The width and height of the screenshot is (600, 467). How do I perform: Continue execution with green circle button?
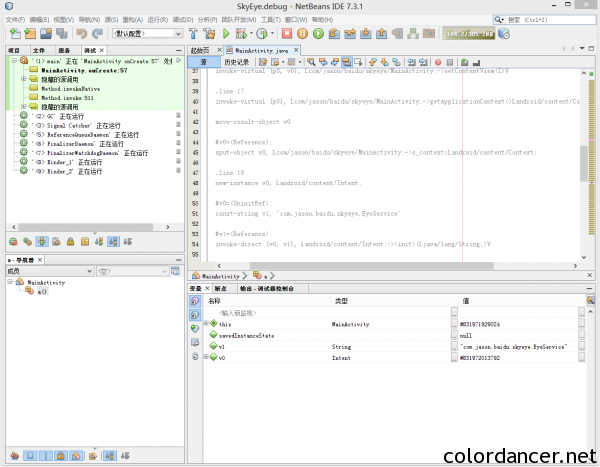coord(318,34)
